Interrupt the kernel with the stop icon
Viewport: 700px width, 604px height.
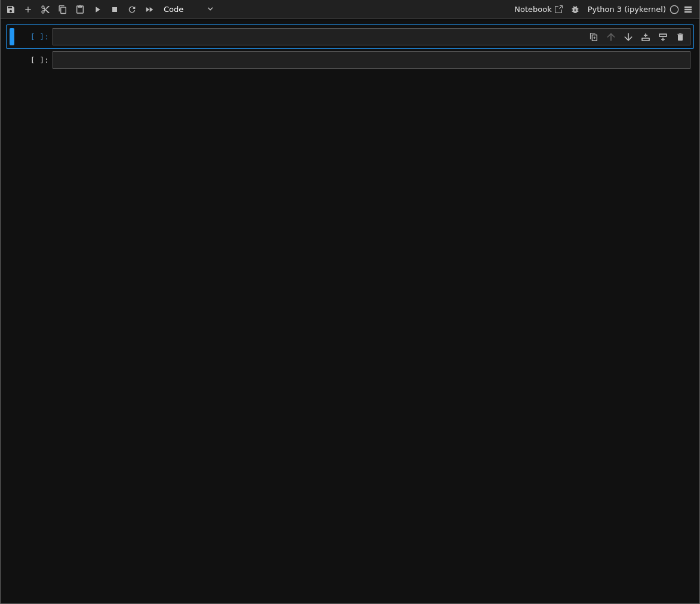[115, 10]
